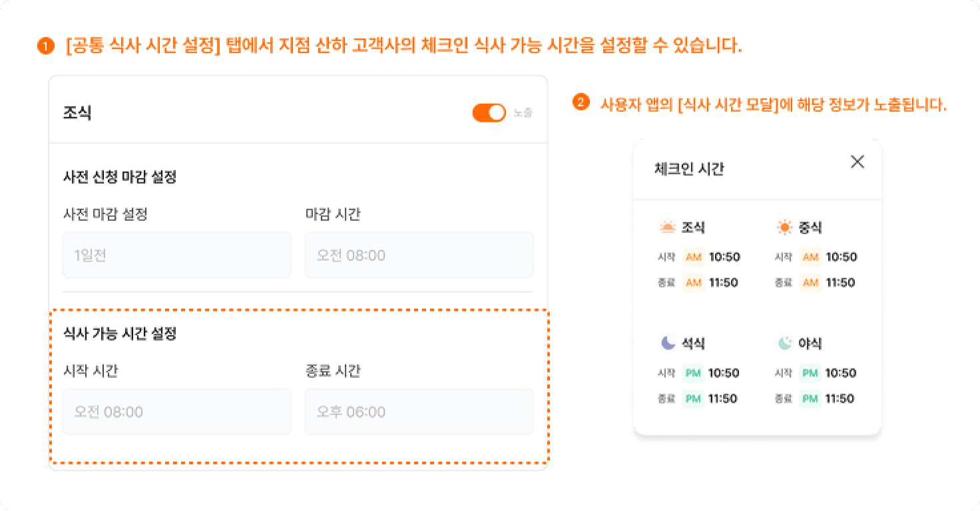Viewport: 980px width, 511px height.
Task: Click the 마감 시간 field label
Action: click(333, 214)
